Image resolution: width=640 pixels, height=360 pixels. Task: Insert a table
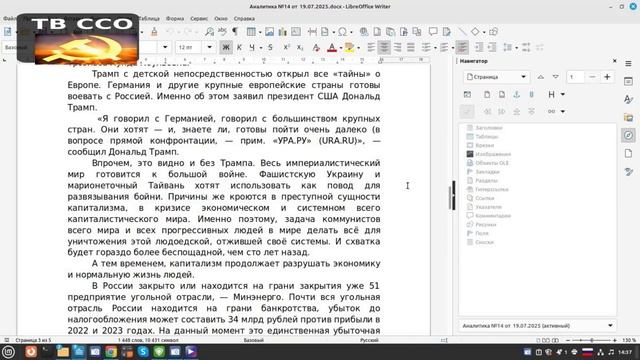click(251, 31)
